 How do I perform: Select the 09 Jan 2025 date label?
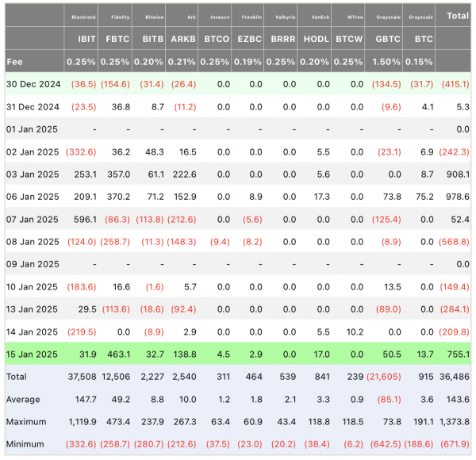[x=33, y=264]
